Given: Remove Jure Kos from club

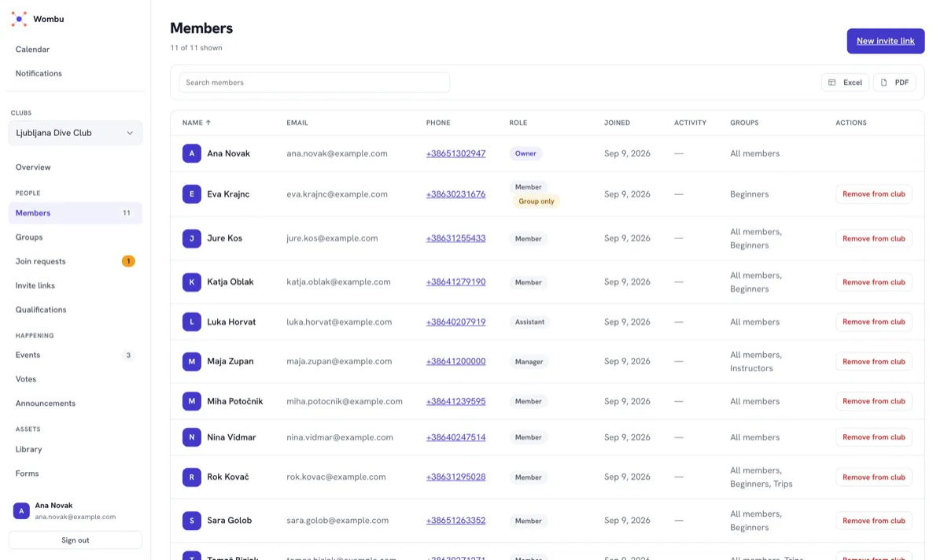Looking at the screenshot, I should pos(874,238).
